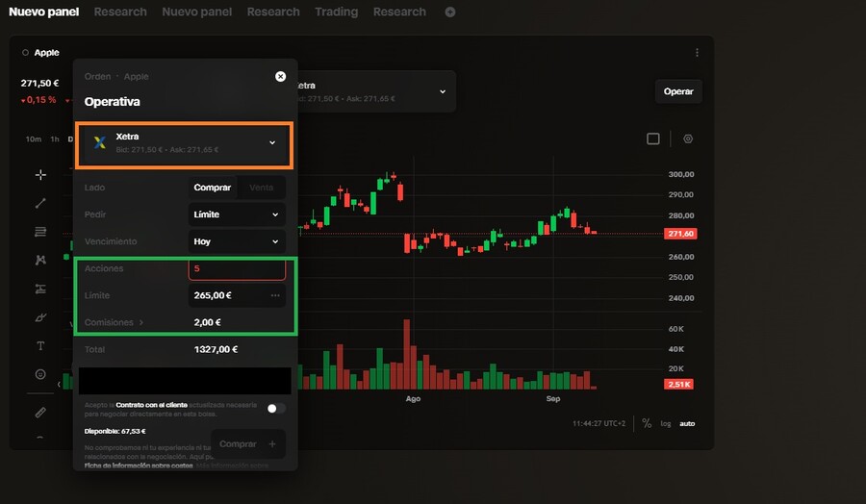Select the brush drawing tool
The width and height of the screenshot is (866, 504).
coord(40,317)
